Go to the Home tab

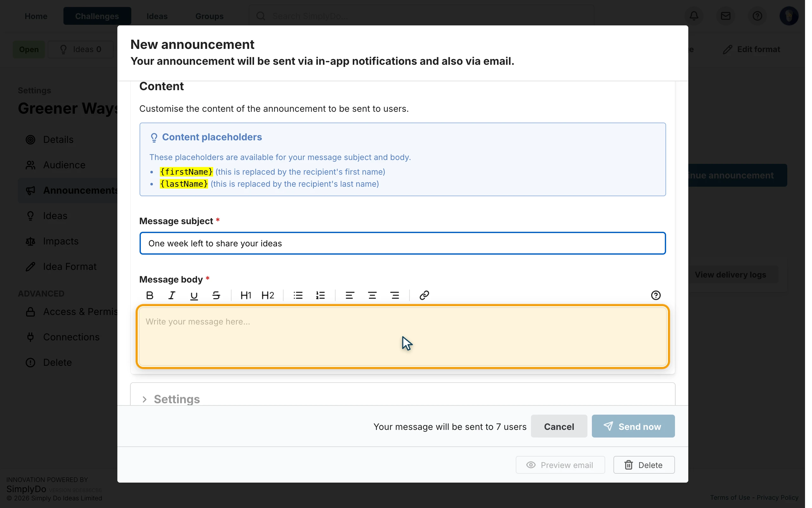click(x=36, y=16)
